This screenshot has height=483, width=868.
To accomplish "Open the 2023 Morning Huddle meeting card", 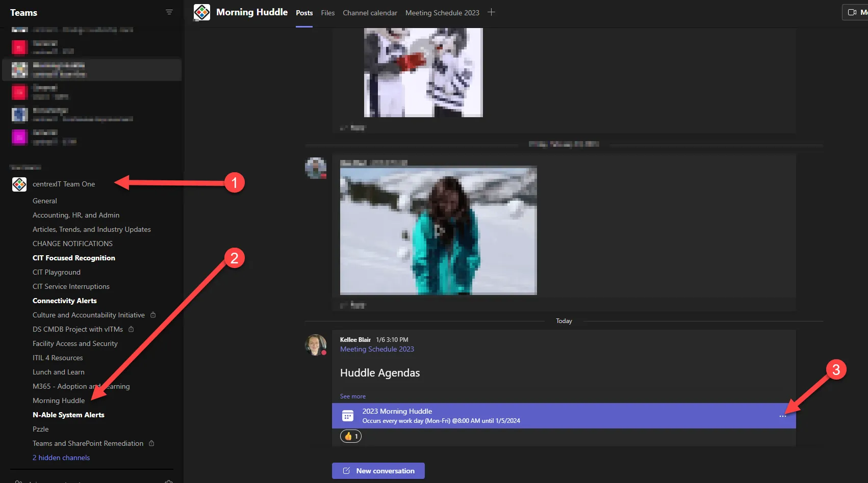I will click(564, 416).
